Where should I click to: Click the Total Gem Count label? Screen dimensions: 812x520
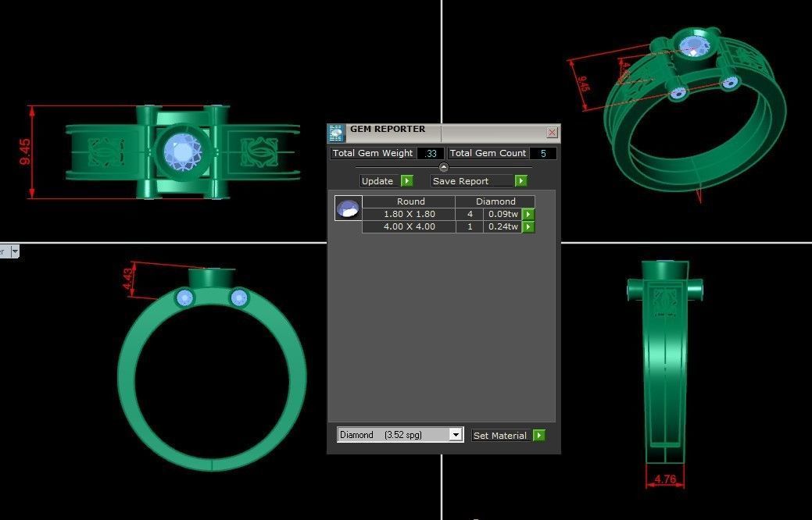coord(488,153)
